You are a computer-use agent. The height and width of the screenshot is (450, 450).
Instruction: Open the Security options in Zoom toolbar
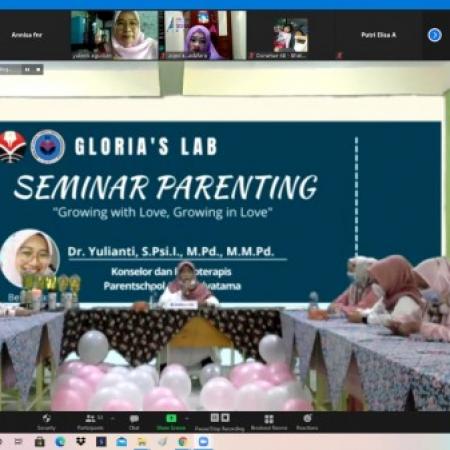pos(46,422)
